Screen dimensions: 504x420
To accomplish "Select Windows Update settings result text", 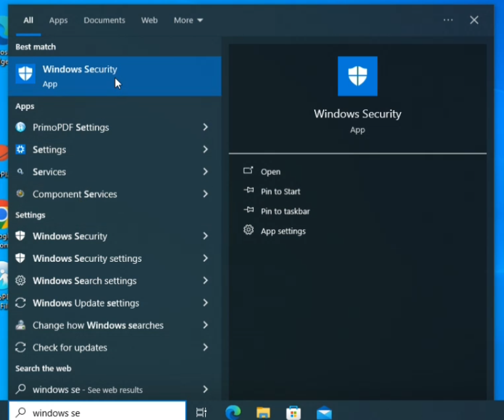I will (x=86, y=303).
